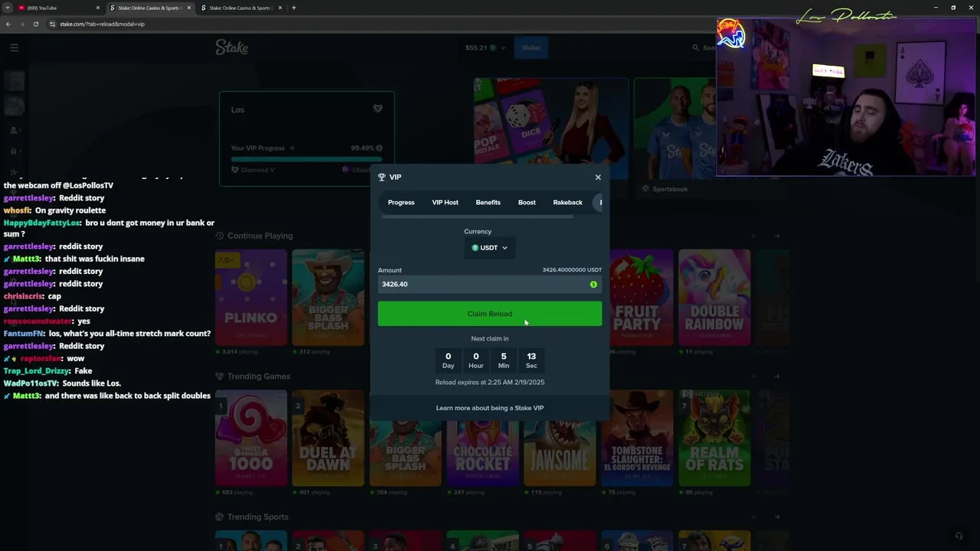Click next arrow on Trending Sports carousel

pyautogui.click(x=777, y=517)
